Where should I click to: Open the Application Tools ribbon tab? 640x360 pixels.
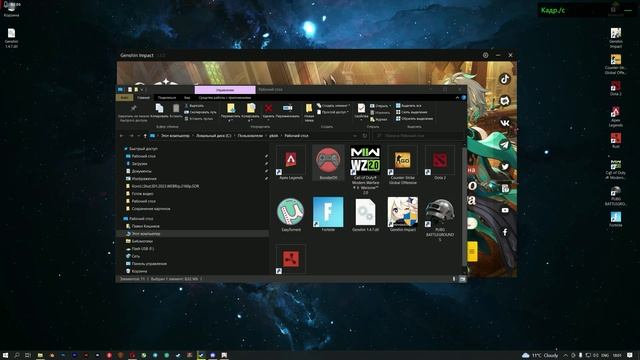click(225, 98)
